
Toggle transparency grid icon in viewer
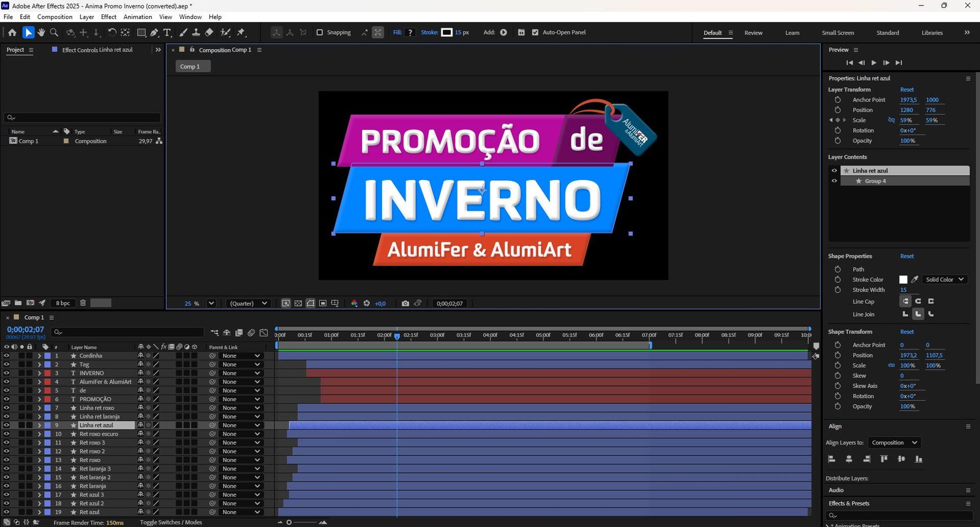(x=298, y=303)
